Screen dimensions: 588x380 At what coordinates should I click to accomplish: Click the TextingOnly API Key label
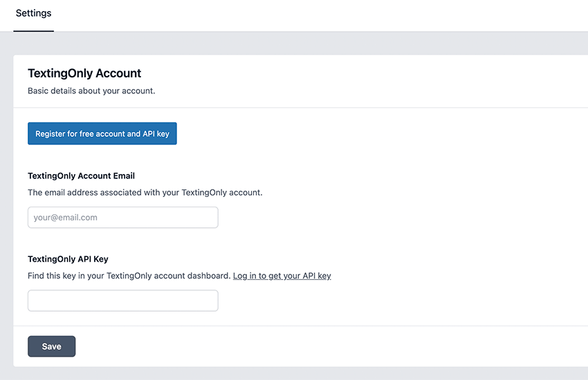point(68,259)
